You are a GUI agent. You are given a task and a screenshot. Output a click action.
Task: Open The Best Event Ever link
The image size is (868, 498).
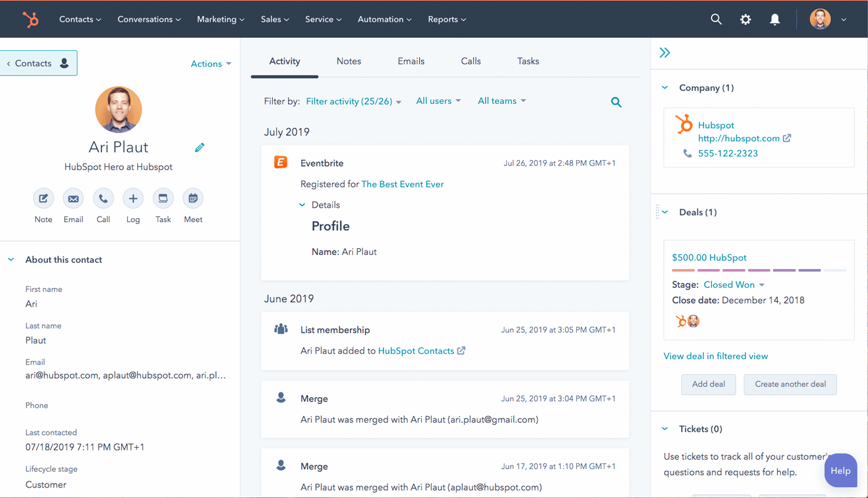(x=402, y=184)
